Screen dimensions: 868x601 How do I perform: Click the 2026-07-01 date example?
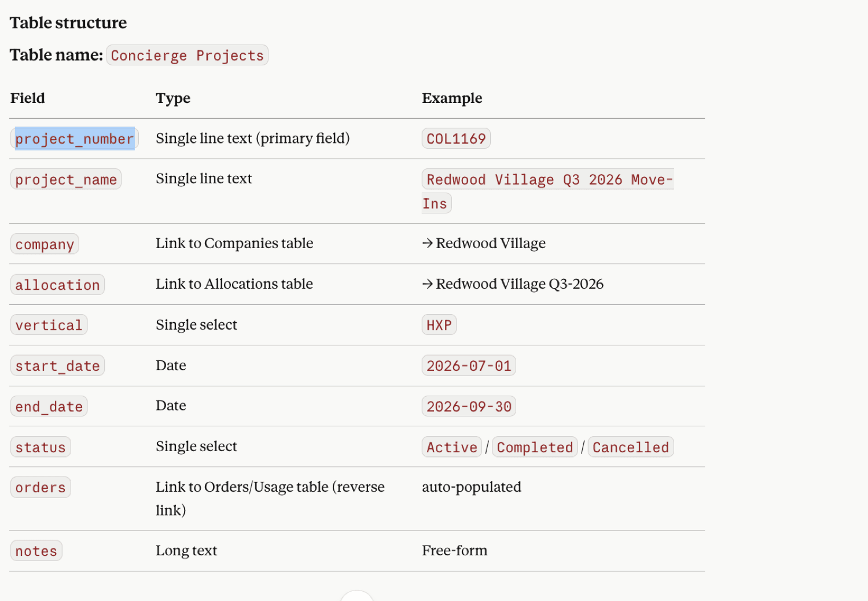[x=469, y=366]
